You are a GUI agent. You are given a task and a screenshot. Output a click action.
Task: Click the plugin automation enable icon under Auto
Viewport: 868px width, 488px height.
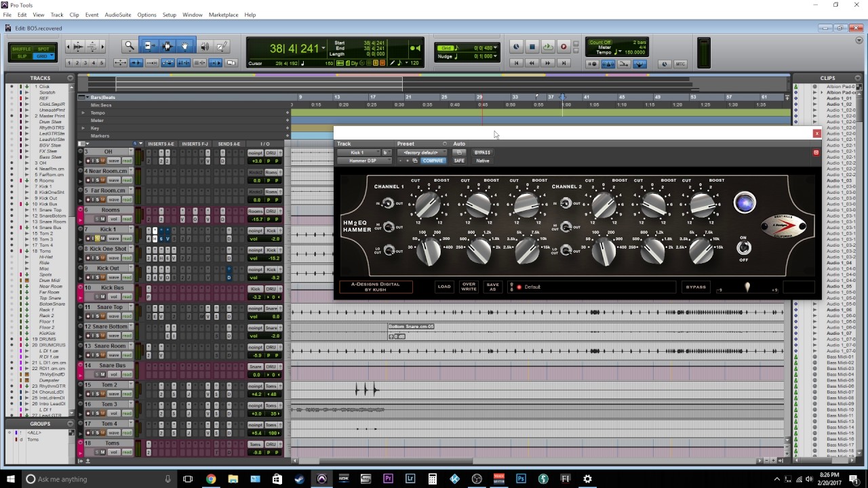459,152
